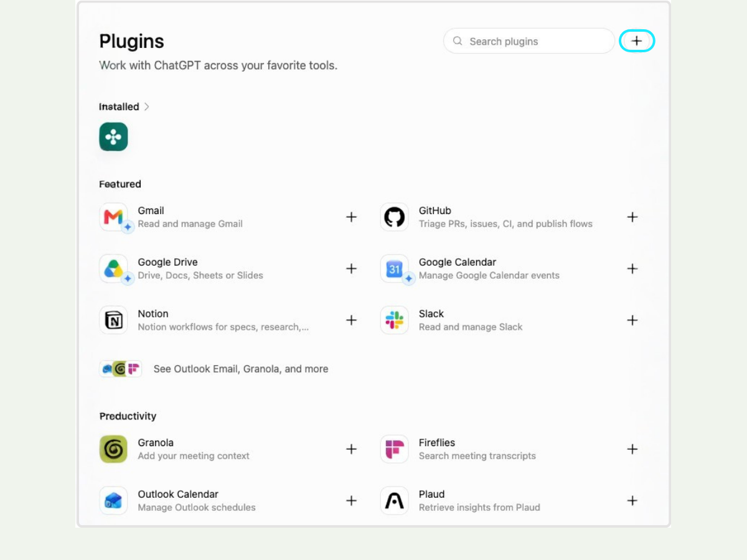The height and width of the screenshot is (560, 747).
Task: Click 'Drive, Docs, Sheets or Slides' text
Action: tap(200, 276)
